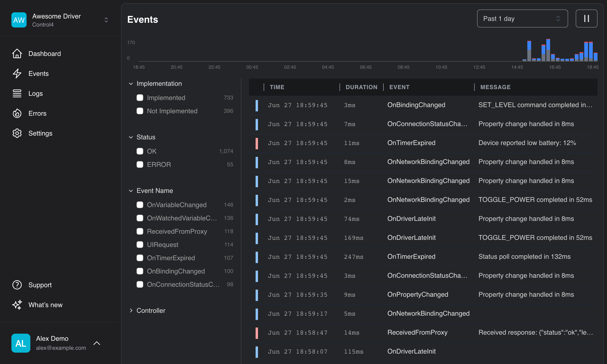
Task: Click the 1,074 count beside OK
Action: coord(226,151)
